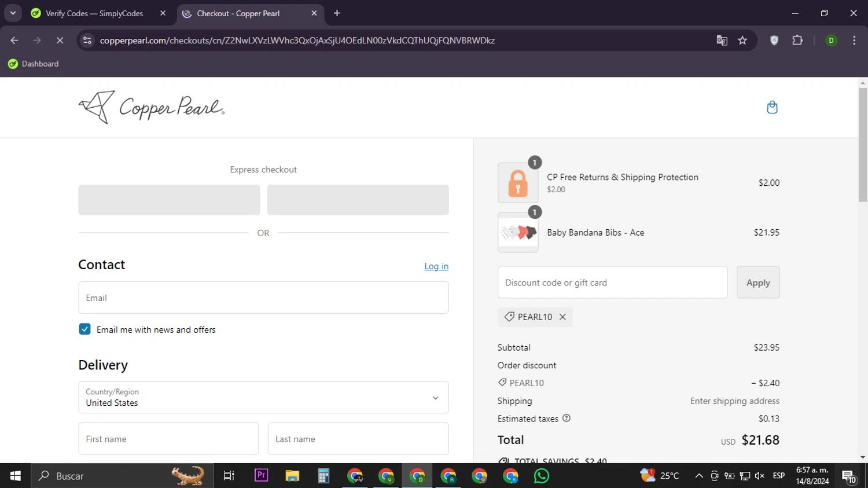The height and width of the screenshot is (488, 868).
Task: Apply the discount code
Action: (x=758, y=282)
